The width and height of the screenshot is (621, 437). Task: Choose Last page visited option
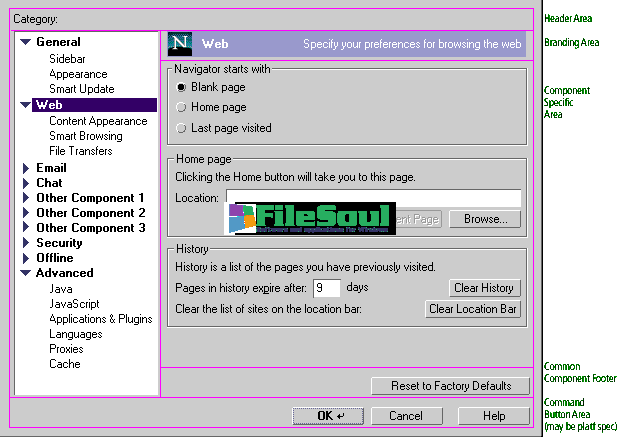click(181, 128)
